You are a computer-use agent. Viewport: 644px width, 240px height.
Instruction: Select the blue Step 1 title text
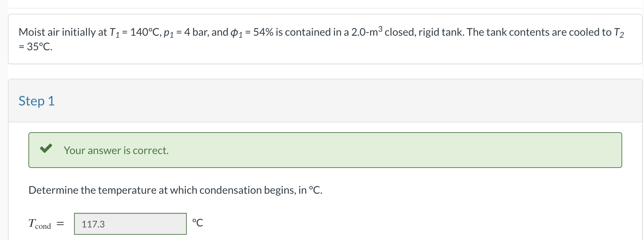[x=36, y=101]
